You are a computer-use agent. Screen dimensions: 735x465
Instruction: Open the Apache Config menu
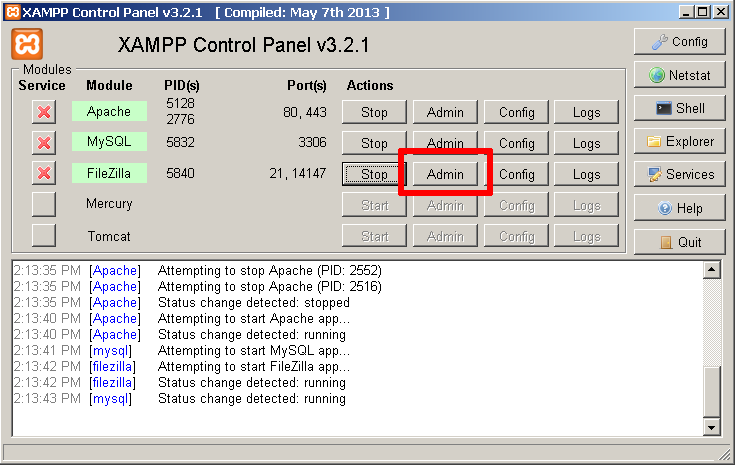point(517,112)
